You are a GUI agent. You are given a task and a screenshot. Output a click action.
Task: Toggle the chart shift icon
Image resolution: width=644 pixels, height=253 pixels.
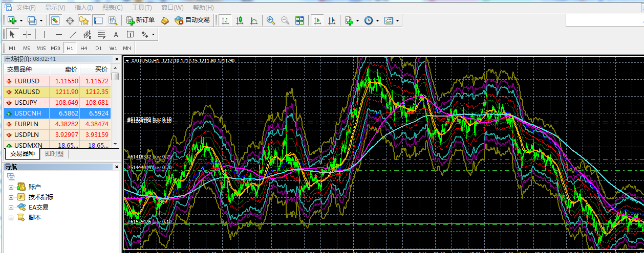[332, 20]
